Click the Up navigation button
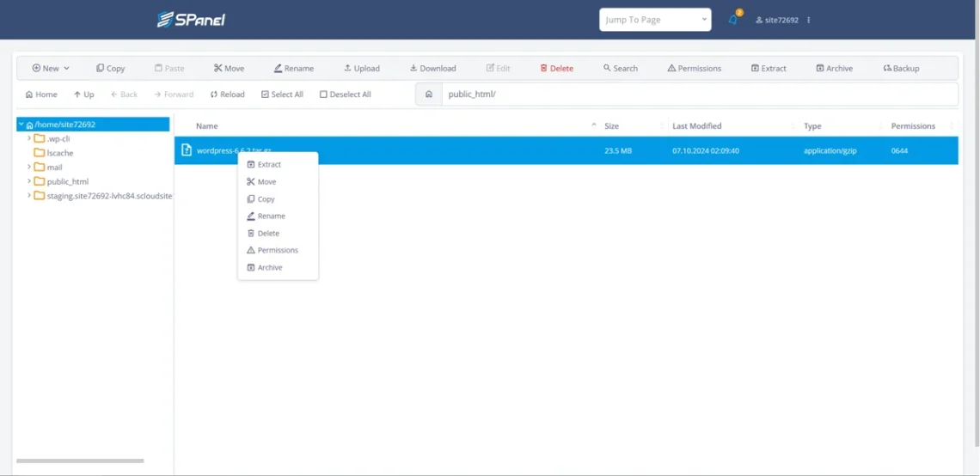 click(x=83, y=95)
